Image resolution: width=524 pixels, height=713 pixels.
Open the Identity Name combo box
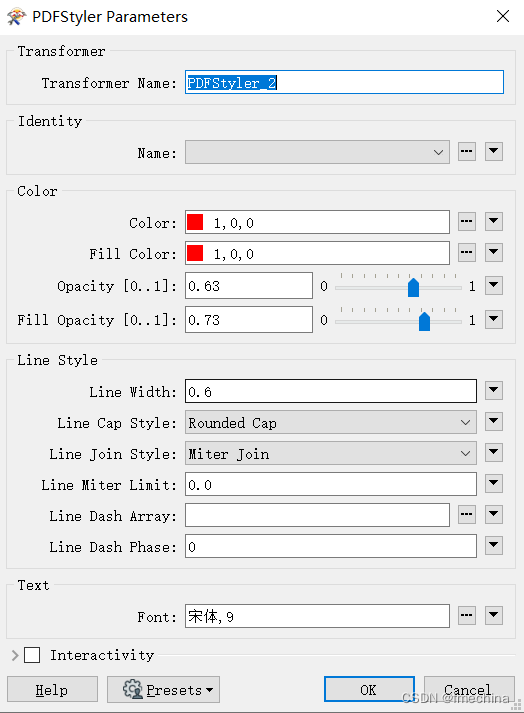coord(317,152)
